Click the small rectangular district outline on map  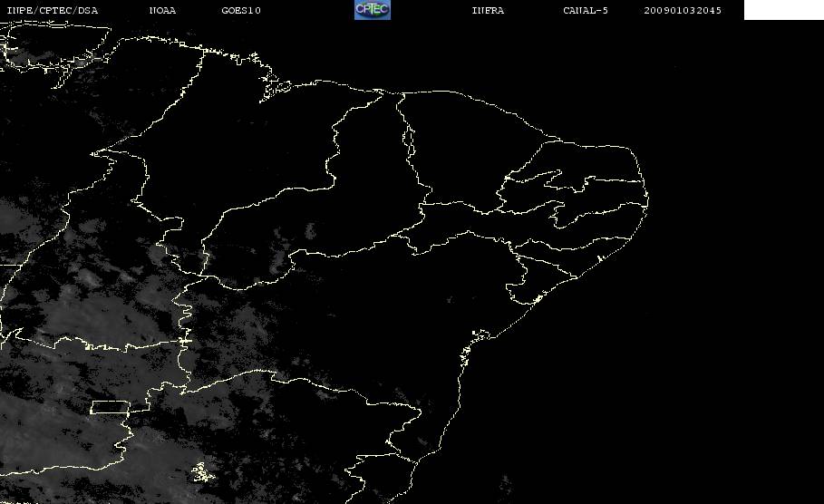(x=111, y=407)
